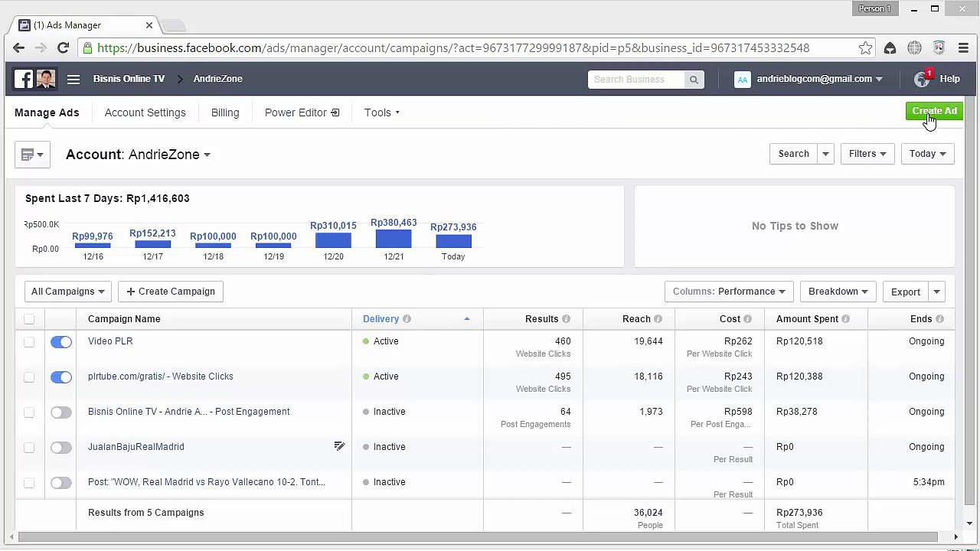Open the Chrome menu icon

point(963,48)
